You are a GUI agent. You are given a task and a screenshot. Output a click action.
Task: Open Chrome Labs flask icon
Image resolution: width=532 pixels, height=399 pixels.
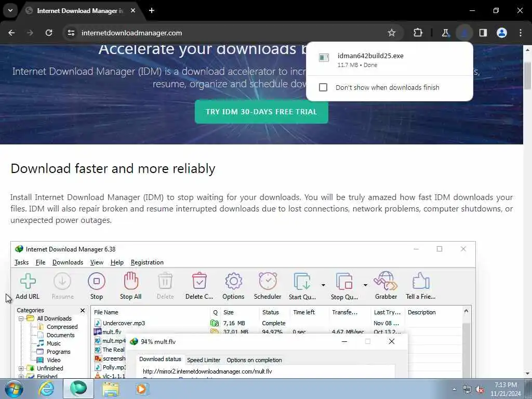[x=445, y=33]
